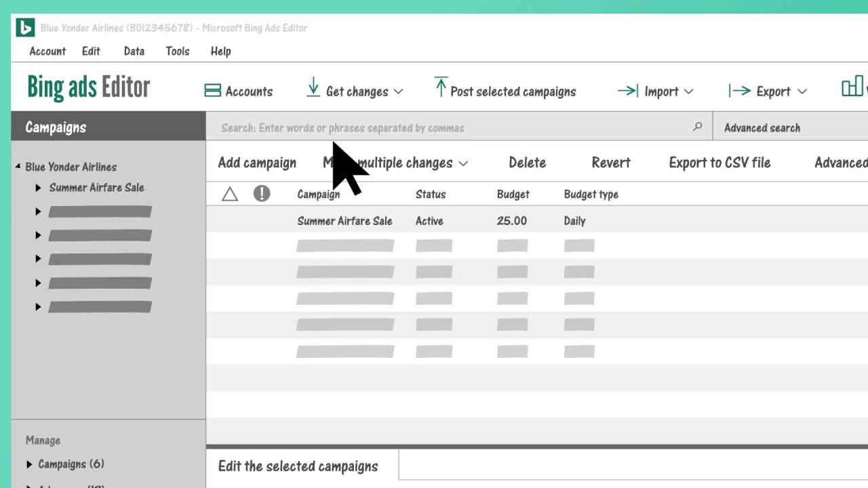The height and width of the screenshot is (488, 868).
Task: Click the Import arrow icon
Action: (x=628, y=91)
